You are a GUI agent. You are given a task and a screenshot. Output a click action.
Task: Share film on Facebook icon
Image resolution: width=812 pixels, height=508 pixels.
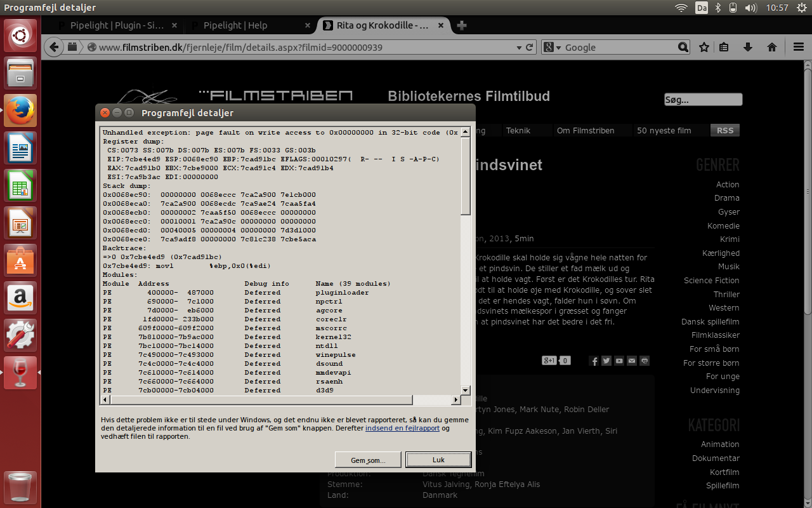(594, 361)
